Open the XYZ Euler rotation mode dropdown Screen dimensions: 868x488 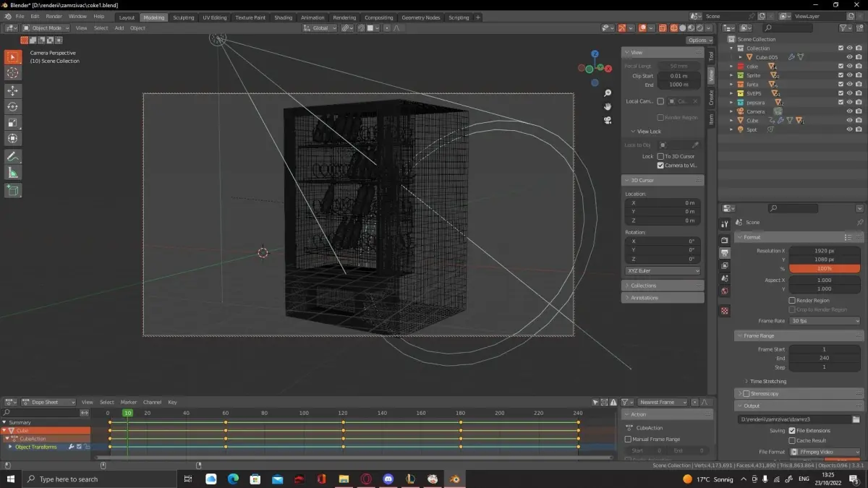(x=663, y=271)
